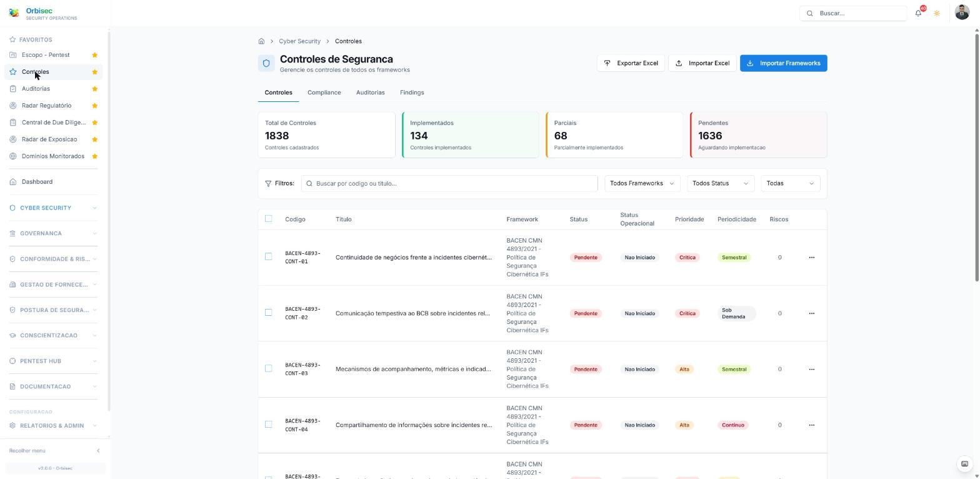This screenshot has width=980, height=479.
Task: Click the Parciais 68 summary card
Action: (x=614, y=135)
